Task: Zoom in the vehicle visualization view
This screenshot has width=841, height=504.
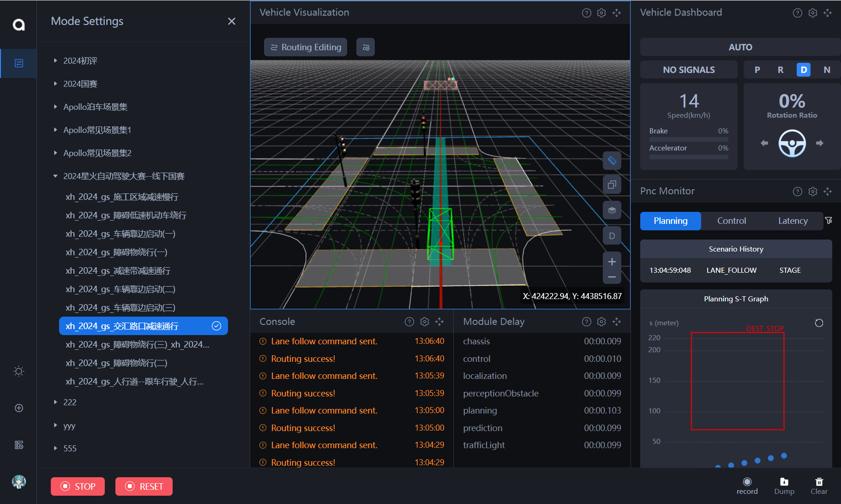Action: coord(612,262)
